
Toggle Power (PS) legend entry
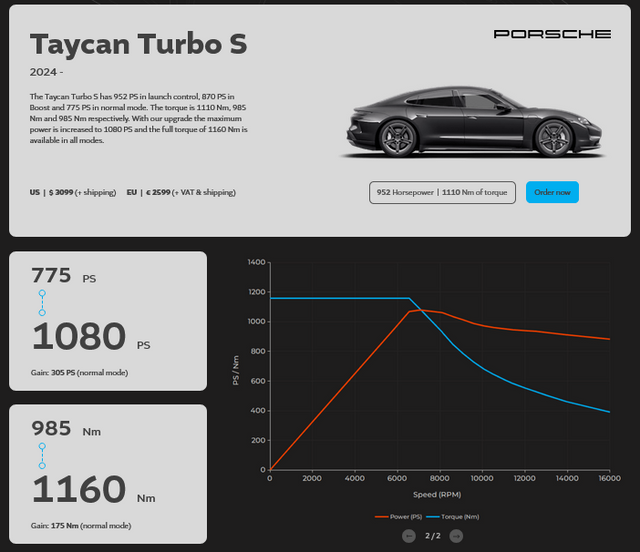399,517
